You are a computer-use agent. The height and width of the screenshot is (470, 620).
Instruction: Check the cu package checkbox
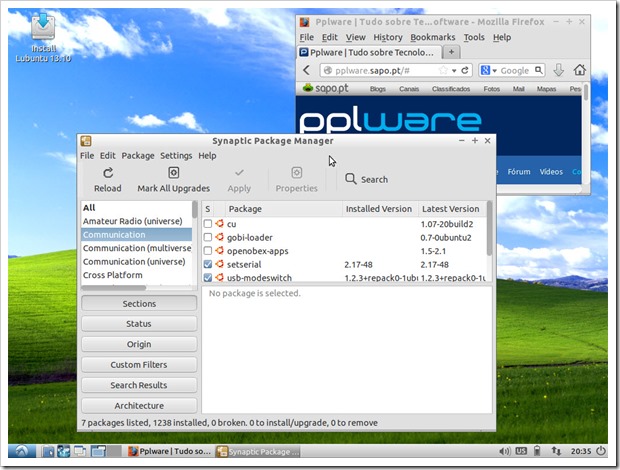[208, 224]
